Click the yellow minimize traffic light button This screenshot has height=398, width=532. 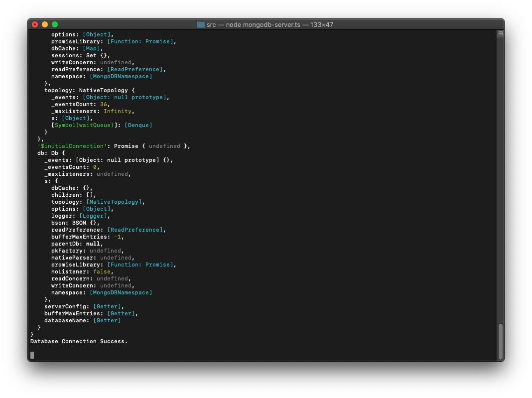coord(45,24)
